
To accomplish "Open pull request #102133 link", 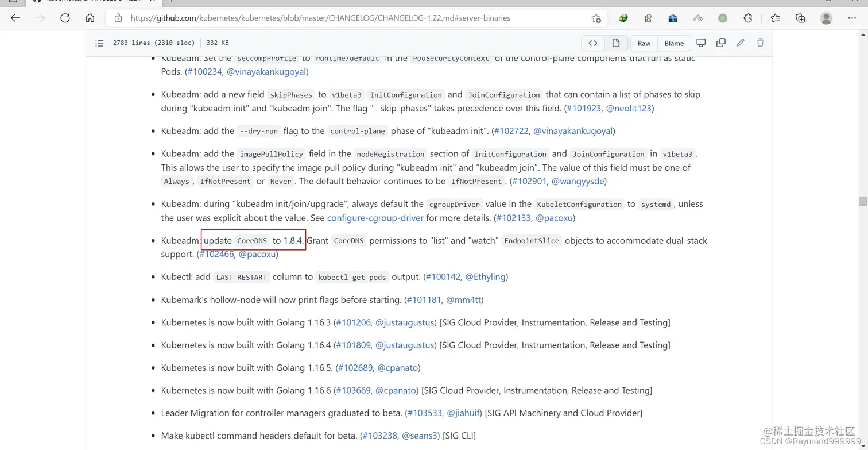I will pyautogui.click(x=513, y=218).
